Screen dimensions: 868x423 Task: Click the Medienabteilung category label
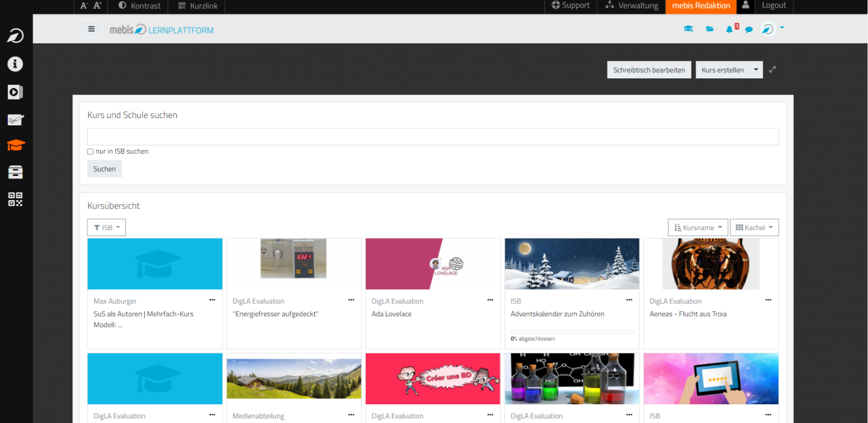259,416
